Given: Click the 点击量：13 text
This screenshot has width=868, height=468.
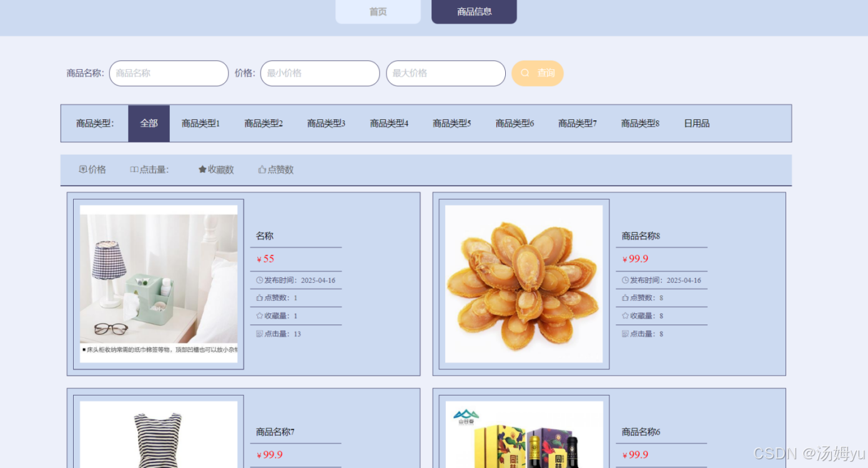Looking at the screenshot, I should click(x=283, y=334).
